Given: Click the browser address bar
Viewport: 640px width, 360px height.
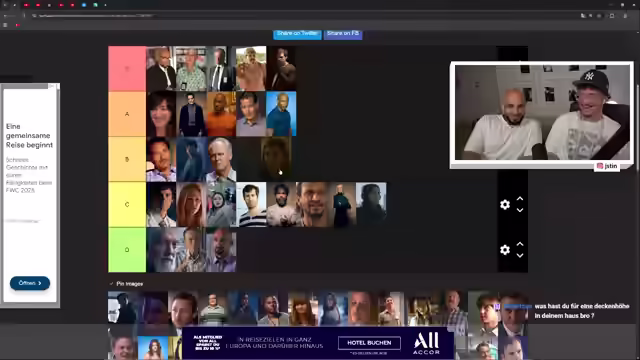Looking at the screenshot, I should pos(286,16).
